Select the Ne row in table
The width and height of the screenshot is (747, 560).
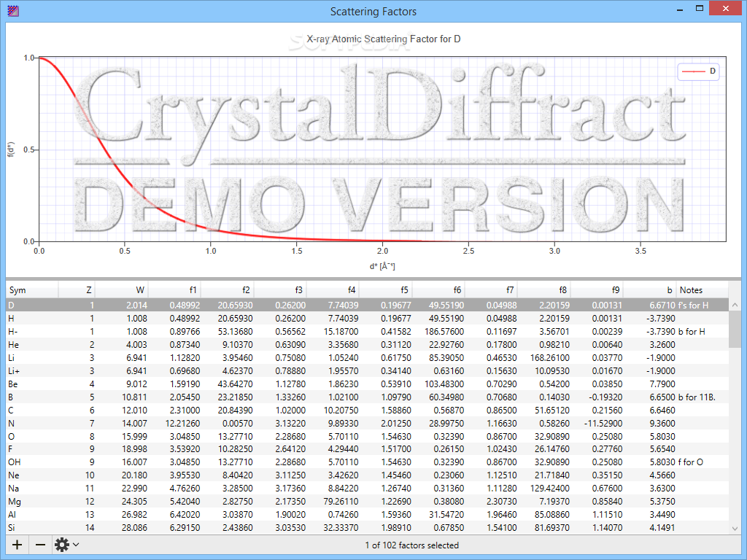368,475
